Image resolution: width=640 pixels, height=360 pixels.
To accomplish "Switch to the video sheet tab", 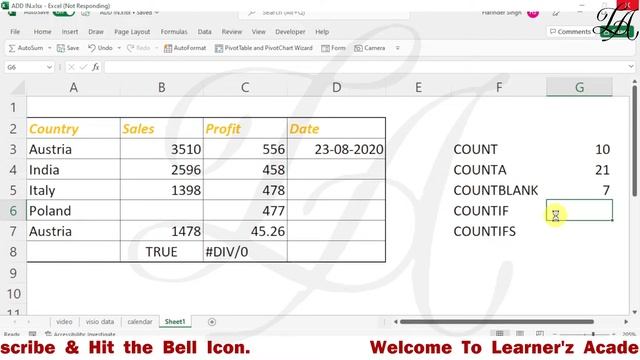I will (x=64, y=322).
